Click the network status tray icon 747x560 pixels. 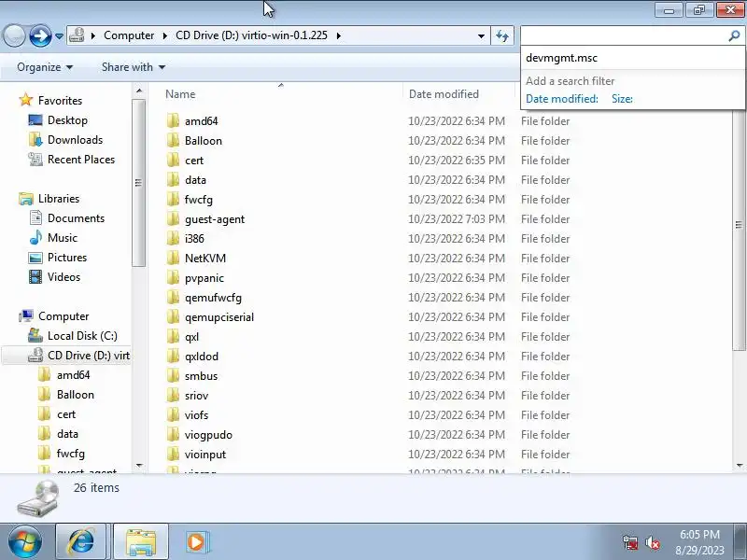630,542
